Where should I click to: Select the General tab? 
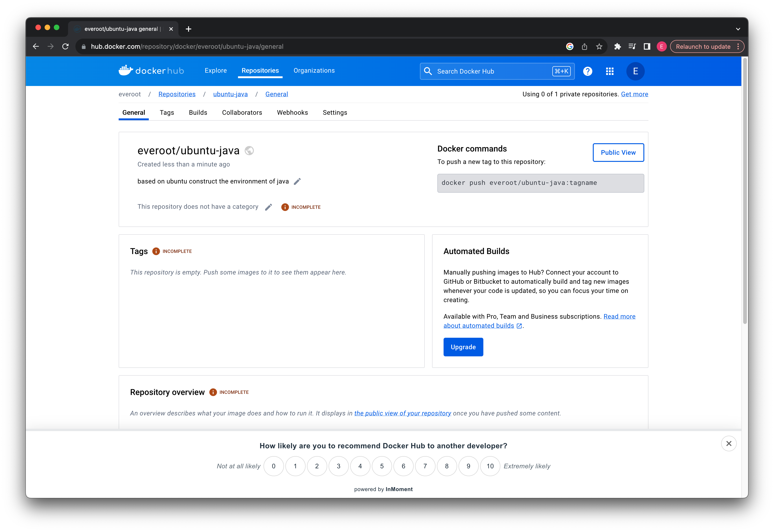click(x=134, y=113)
